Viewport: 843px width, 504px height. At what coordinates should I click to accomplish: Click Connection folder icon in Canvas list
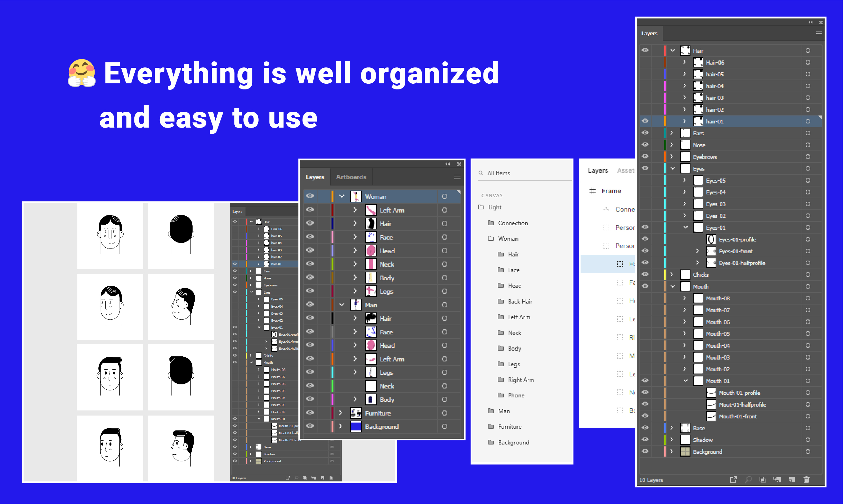[x=491, y=223]
